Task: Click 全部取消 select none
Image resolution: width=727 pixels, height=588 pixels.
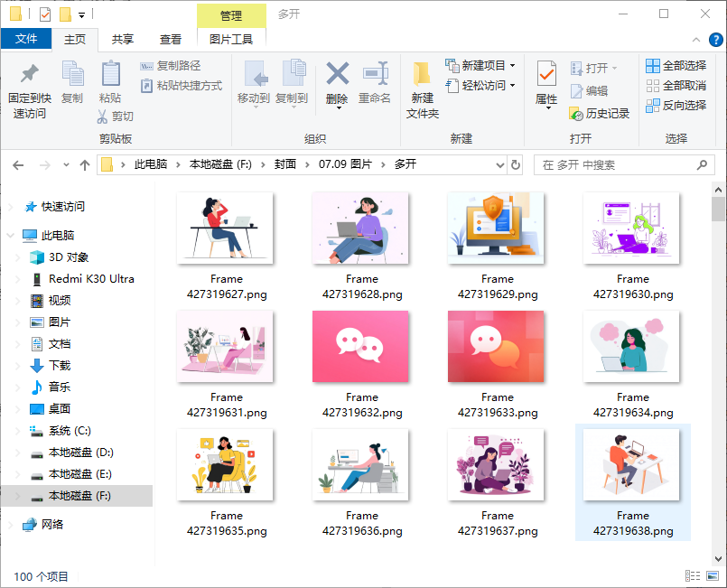Action: [676, 86]
